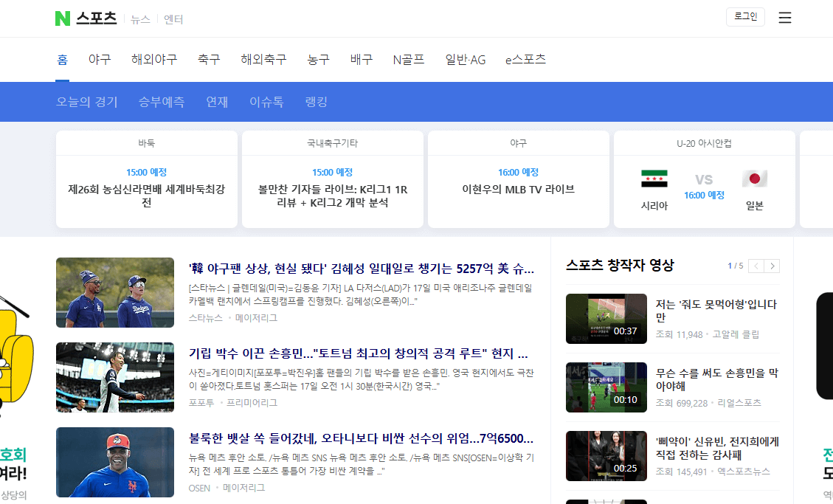Open the hamburger menu icon
The width and height of the screenshot is (833, 504).
pos(784,18)
